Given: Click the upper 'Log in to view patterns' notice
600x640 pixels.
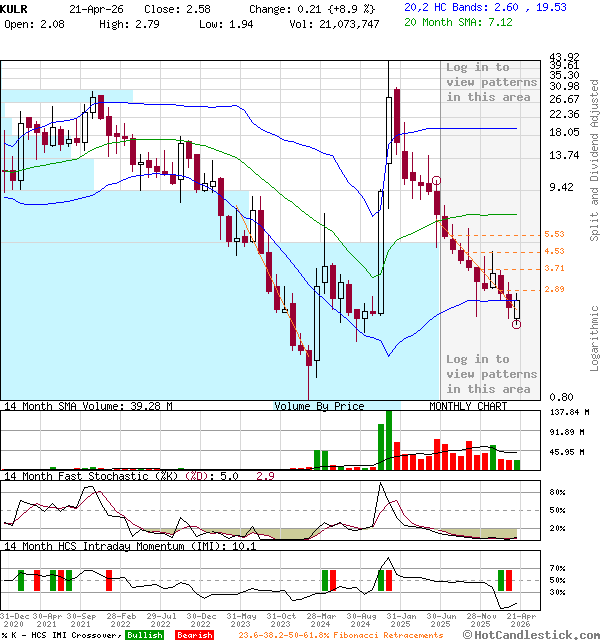Looking at the screenshot, I should 491,82.
